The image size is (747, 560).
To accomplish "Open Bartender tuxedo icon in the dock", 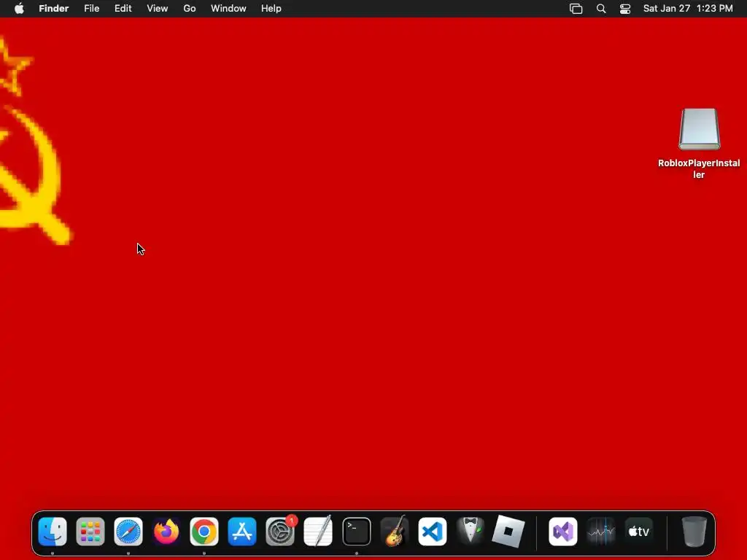I will (x=471, y=532).
